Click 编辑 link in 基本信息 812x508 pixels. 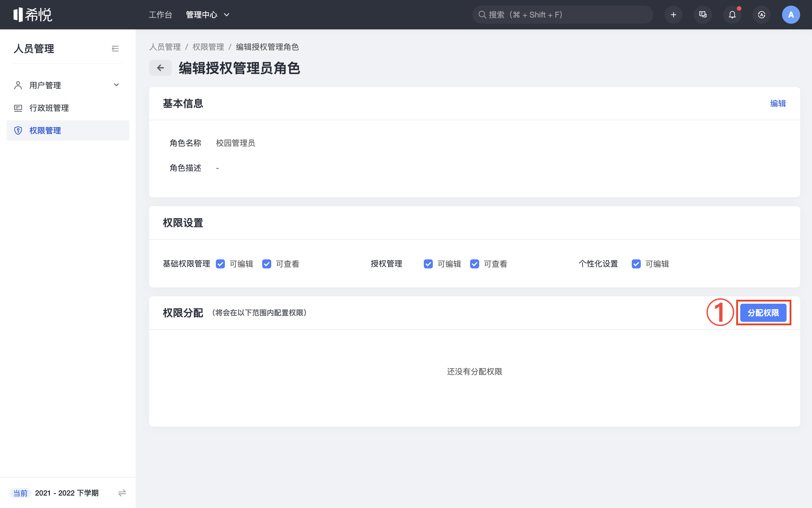coord(778,103)
